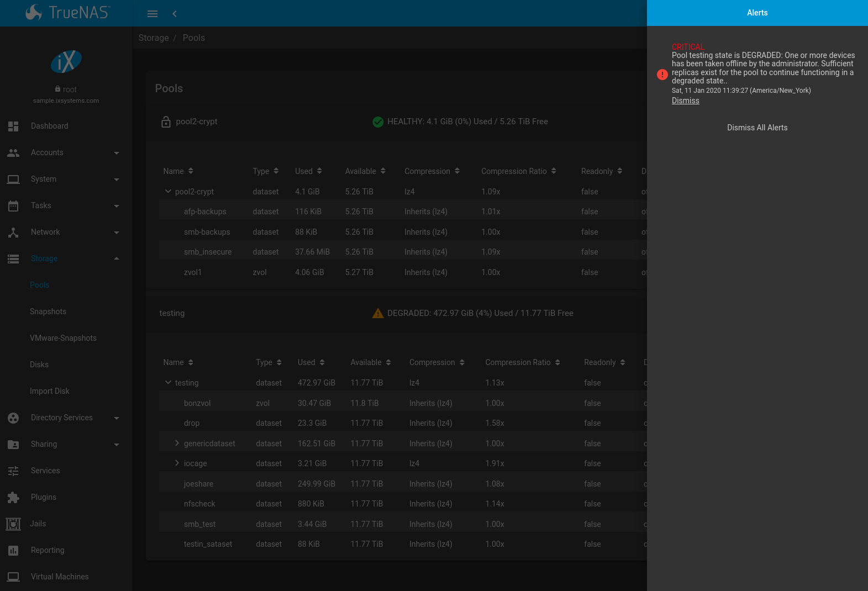Click the DEGRADED warning triangle icon
Screen dimensions: 868x591
click(378, 313)
